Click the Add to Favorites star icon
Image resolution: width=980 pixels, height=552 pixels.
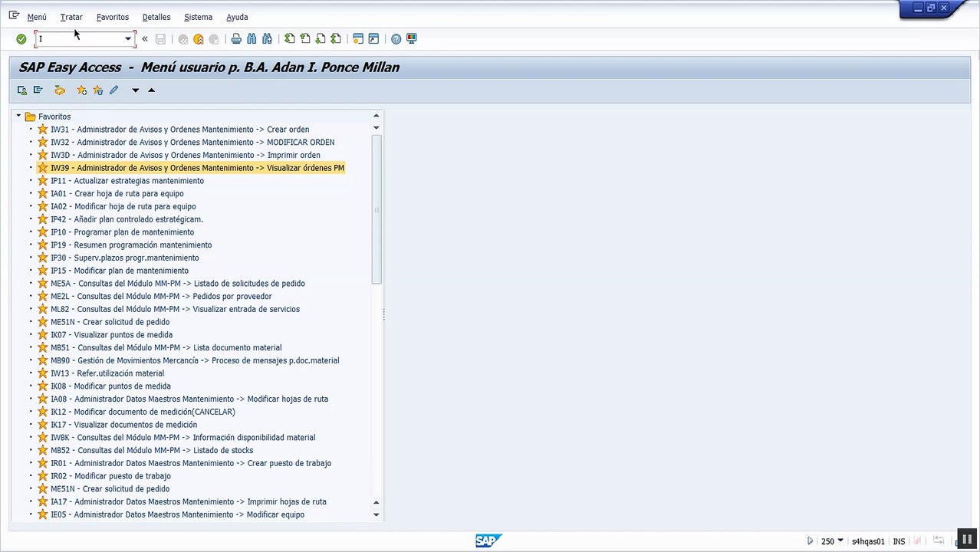[82, 90]
